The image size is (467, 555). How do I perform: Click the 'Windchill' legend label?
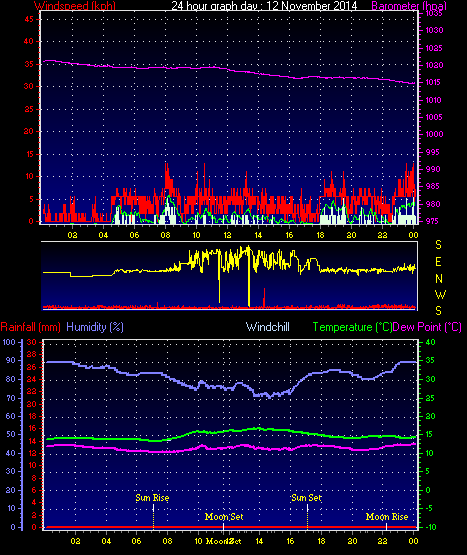tap(268, 327)
